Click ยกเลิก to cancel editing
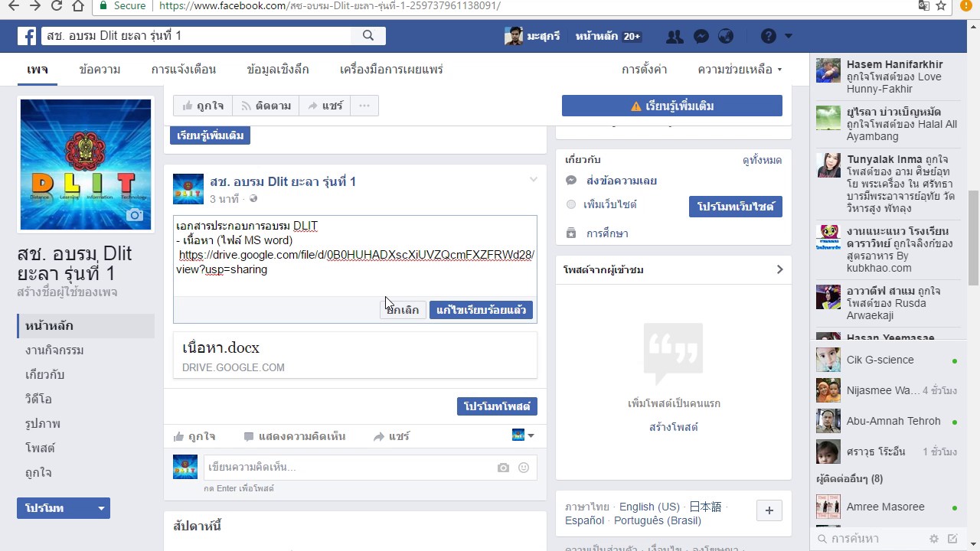The width and height of the screenshot is (980, 551). [x=403, y=310]
